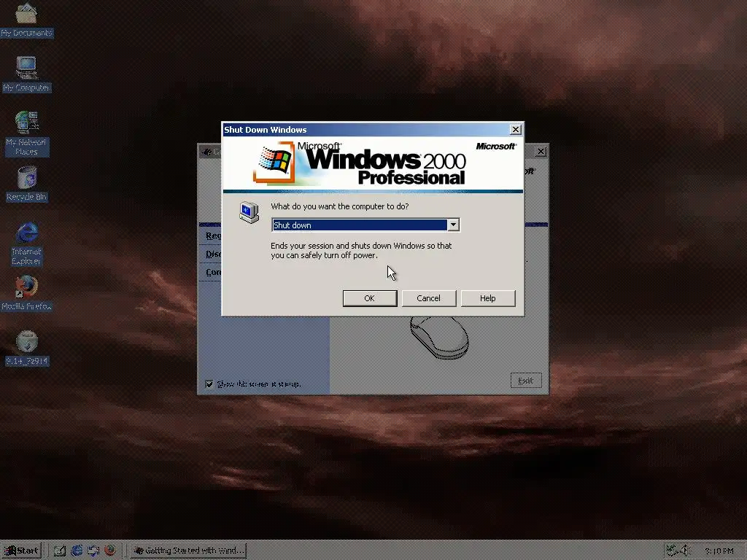
Task: Open the Start menu
Action: [x=21, y=551]
